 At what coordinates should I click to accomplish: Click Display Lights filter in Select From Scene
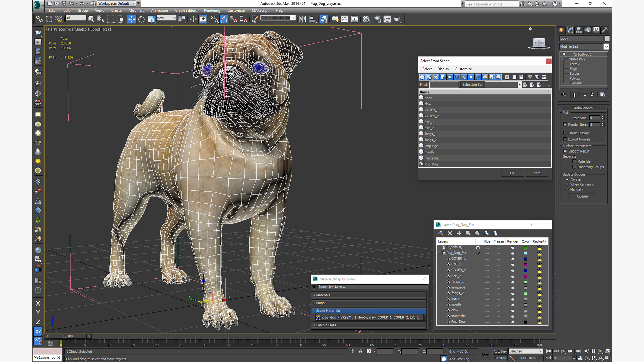click(x=436, y=77)
